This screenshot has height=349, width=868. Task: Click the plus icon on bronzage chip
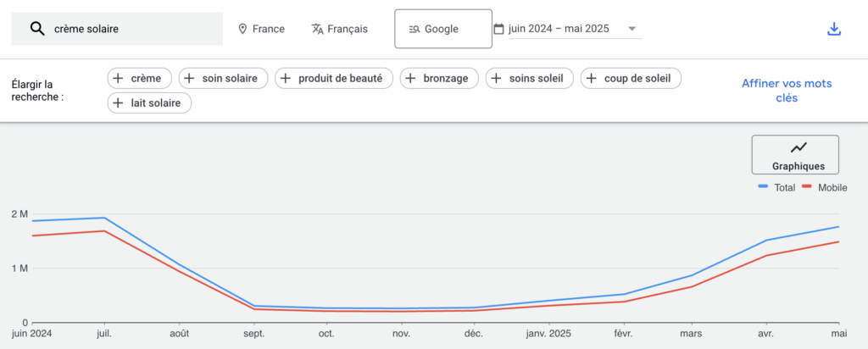pos(410,79)
